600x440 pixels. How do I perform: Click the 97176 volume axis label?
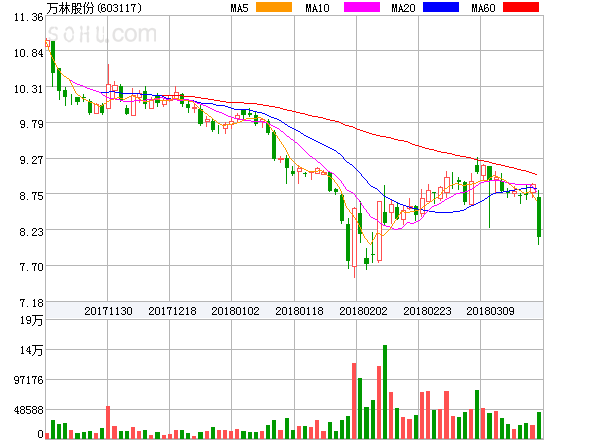point(29,380)
